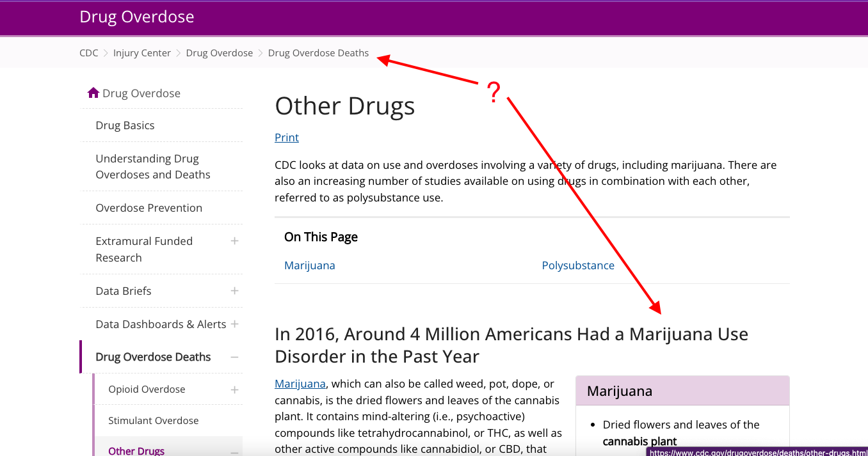Jump to the Marijuana section link
The height and width of the screenshot is (456, 868).
click(309, 265)
